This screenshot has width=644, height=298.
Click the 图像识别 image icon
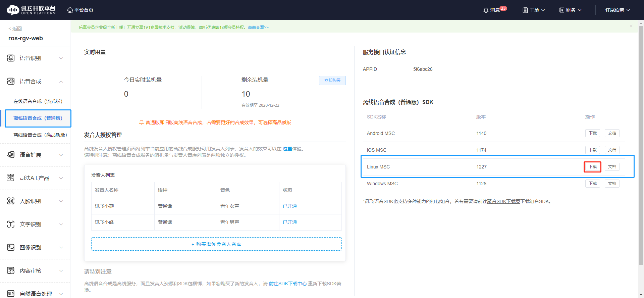pyautogui.click(x=11, y=247)
